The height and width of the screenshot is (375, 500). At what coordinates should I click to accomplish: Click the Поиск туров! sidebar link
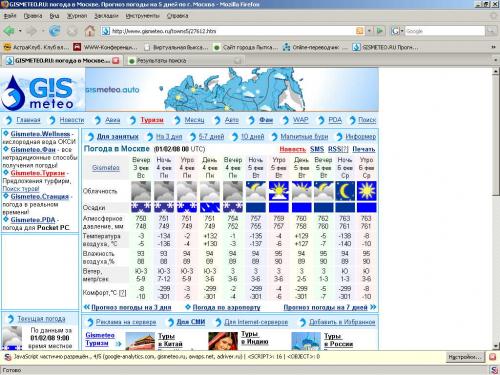pyautogui.click(x=21, y=189)
